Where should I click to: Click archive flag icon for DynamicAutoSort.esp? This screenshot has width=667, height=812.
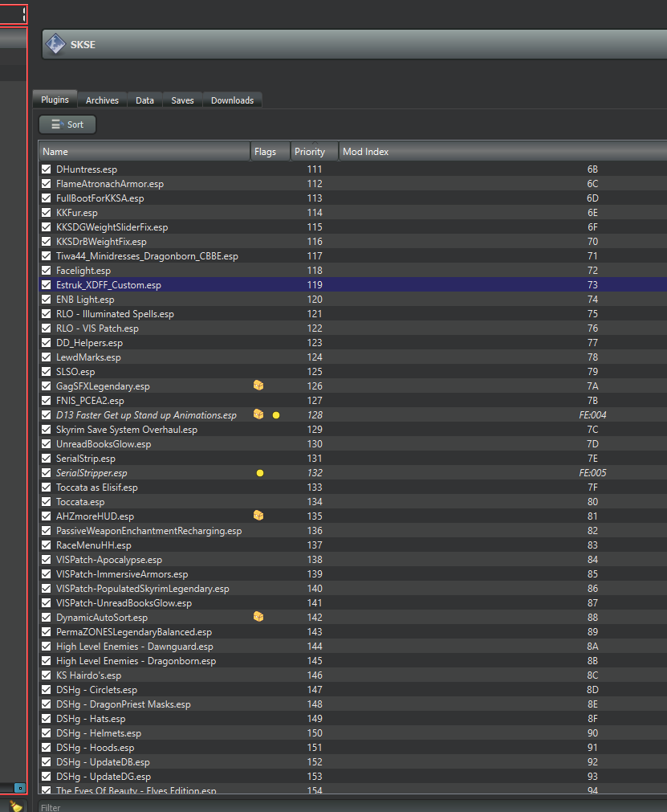[x=258, y=617]
